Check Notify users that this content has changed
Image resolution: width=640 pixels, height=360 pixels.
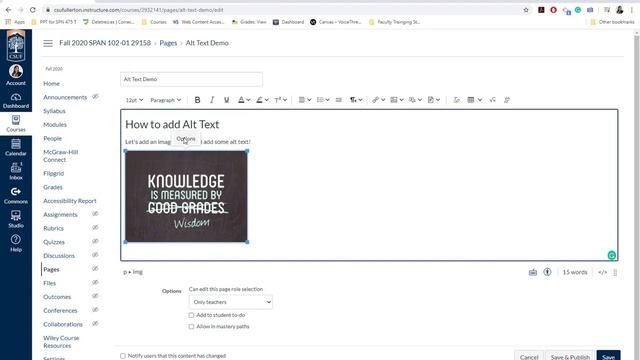click(122, 356)
